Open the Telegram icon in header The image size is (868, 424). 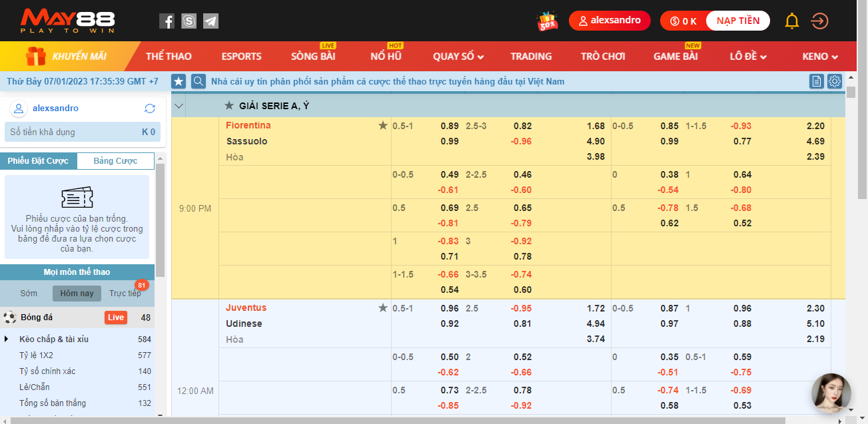(x=211, y=21)
